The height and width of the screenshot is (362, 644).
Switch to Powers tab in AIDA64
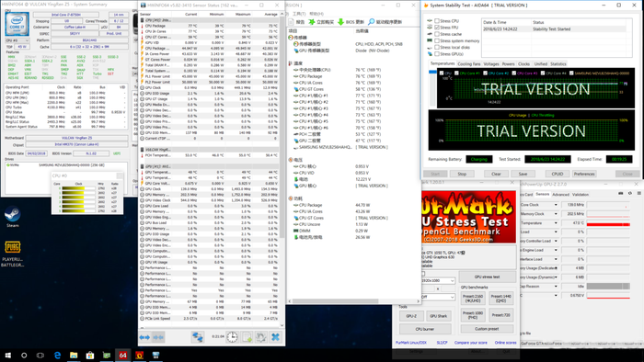point(508,64)
